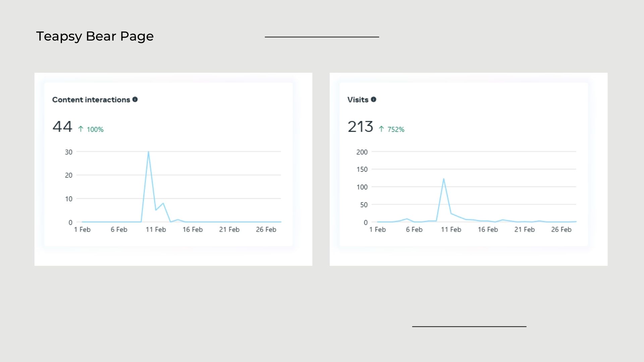Click the green arrow beside 100%

(x=80, y=129)
